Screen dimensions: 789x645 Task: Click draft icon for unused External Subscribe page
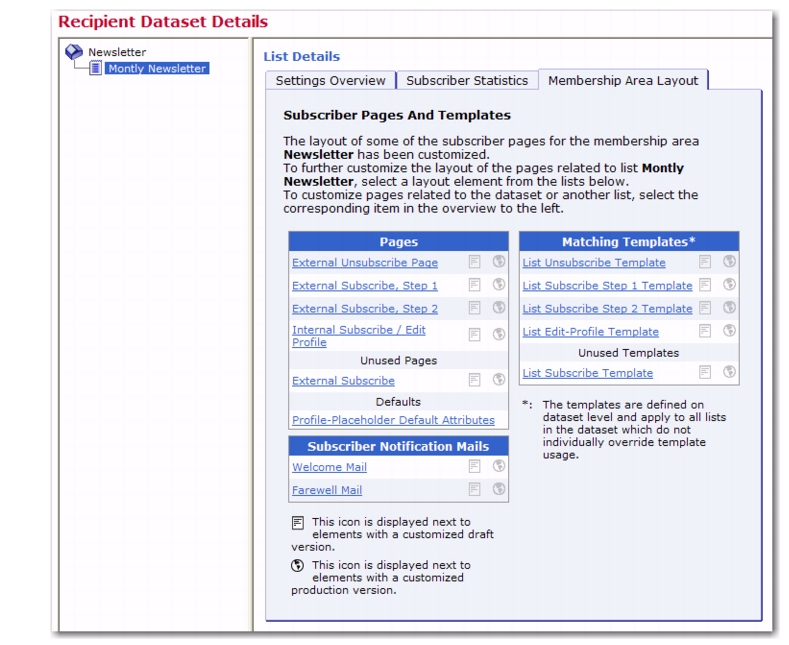475,380
